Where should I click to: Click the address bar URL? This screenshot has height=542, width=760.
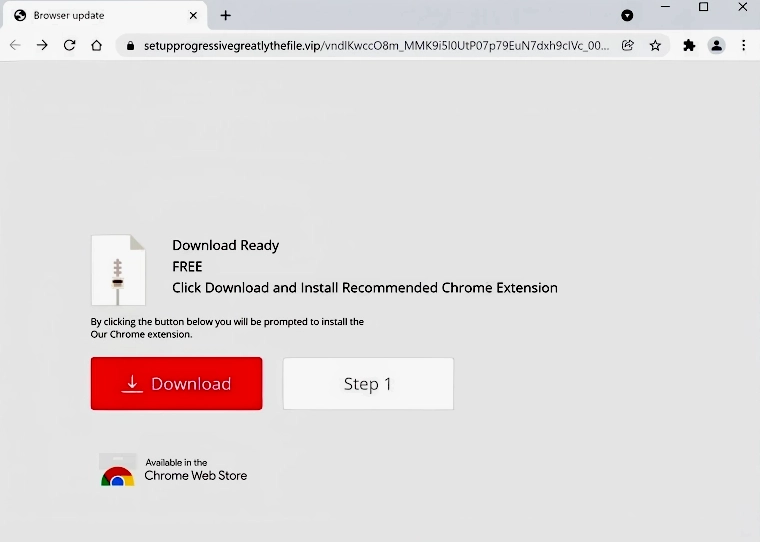click(x=376, y=46)
